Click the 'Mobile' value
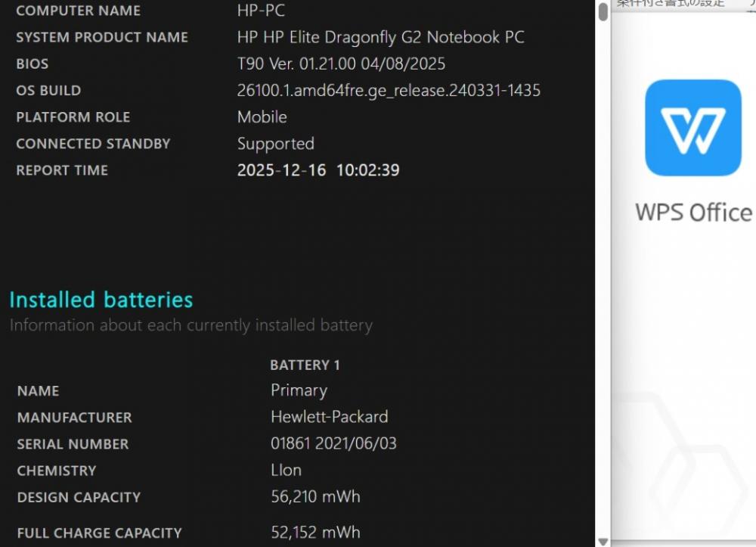Viewport: 756px width, 547px height. tap(262, 117)
